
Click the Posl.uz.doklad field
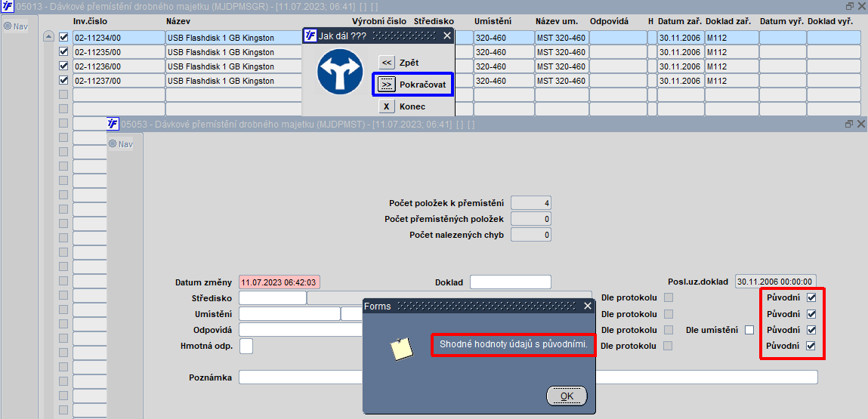(776, 281)
